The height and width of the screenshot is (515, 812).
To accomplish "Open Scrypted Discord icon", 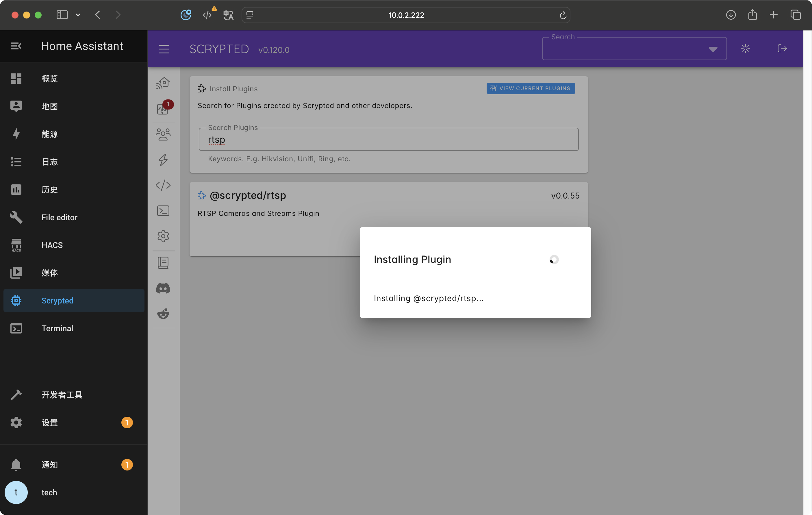I will (x=163, y=288).
